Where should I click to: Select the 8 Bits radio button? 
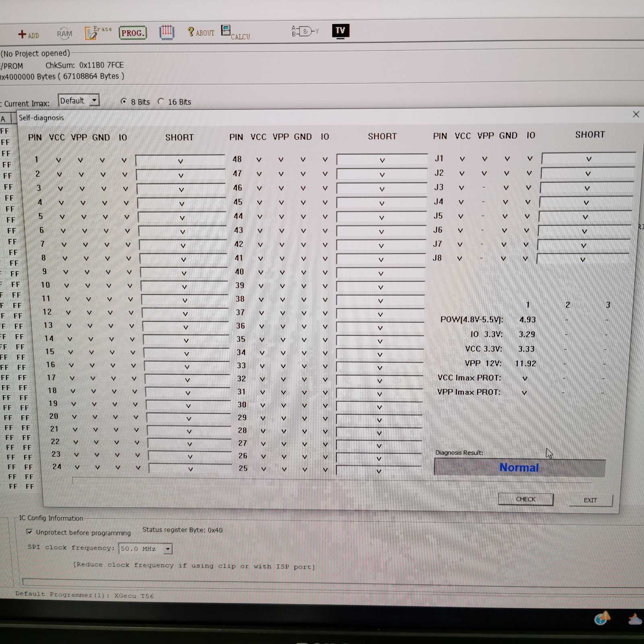pos(124,101)
